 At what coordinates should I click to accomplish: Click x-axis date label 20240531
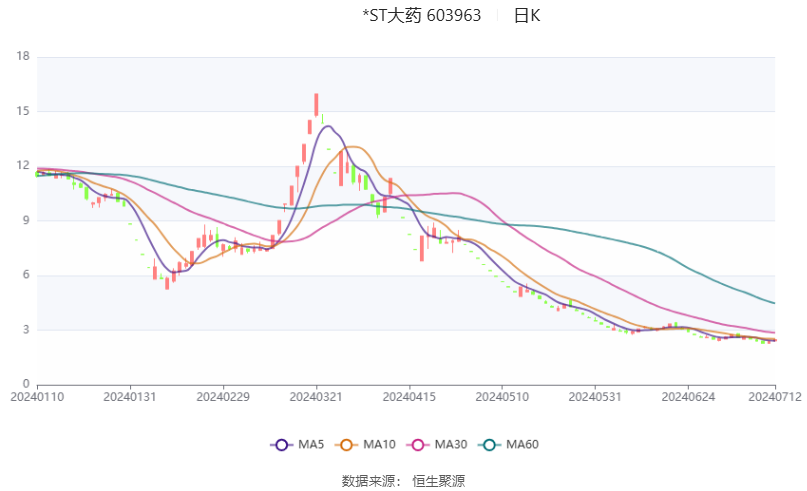(595, 397)
